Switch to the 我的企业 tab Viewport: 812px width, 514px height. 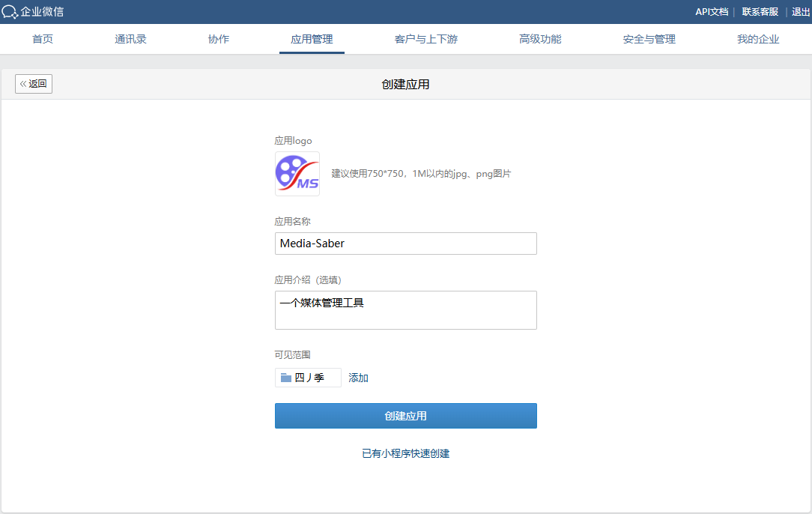758,40
